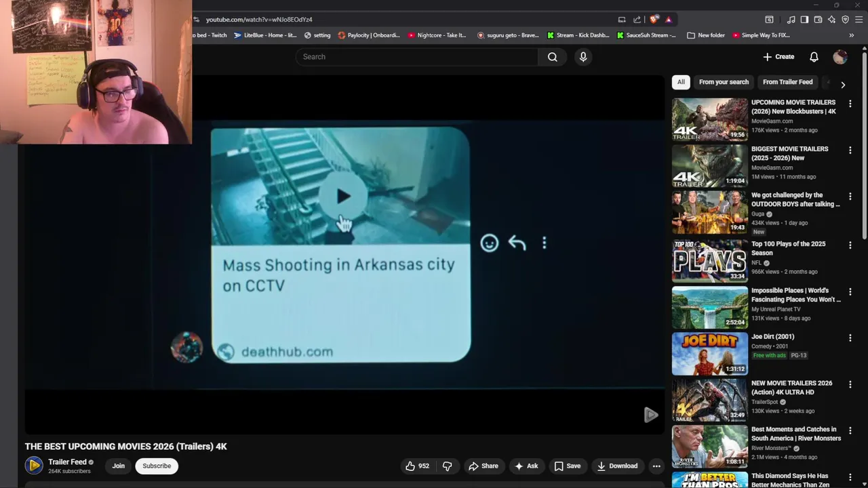Open the Joe Dirt (2001) movie title

[x=772, y=337]
